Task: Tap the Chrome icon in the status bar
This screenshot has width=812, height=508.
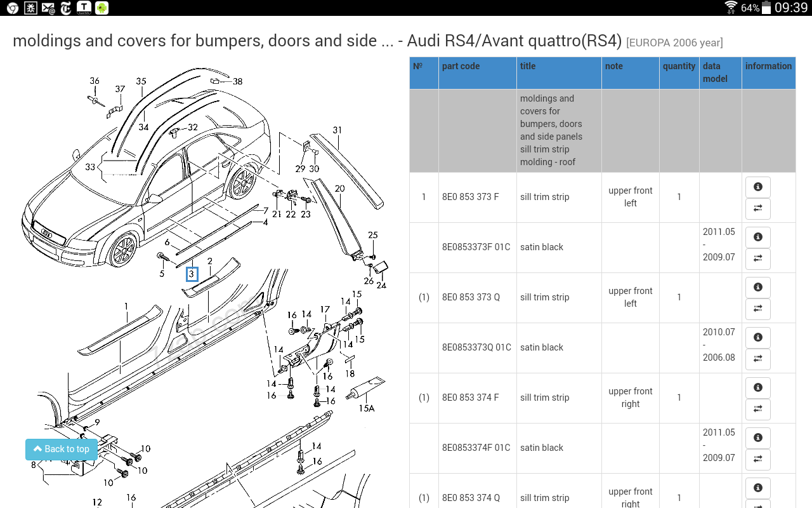Action: pos(12,8)
